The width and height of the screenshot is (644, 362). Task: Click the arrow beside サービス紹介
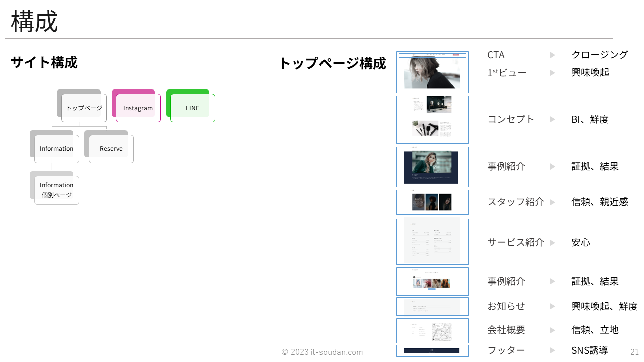(552, 243)
